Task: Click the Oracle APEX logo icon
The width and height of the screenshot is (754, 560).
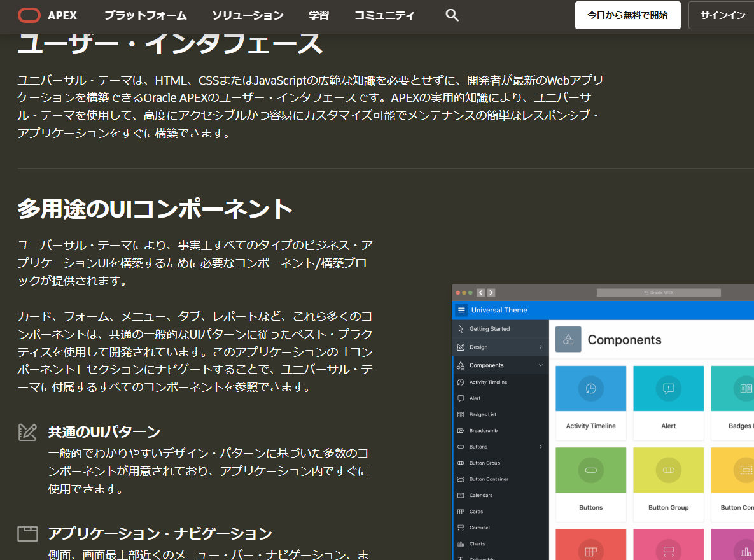Action: (x=29, y=15)
